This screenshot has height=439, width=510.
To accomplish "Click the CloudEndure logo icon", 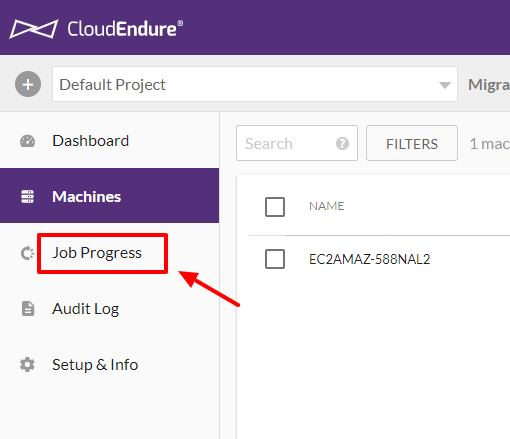I will click(x=34, y=29).
